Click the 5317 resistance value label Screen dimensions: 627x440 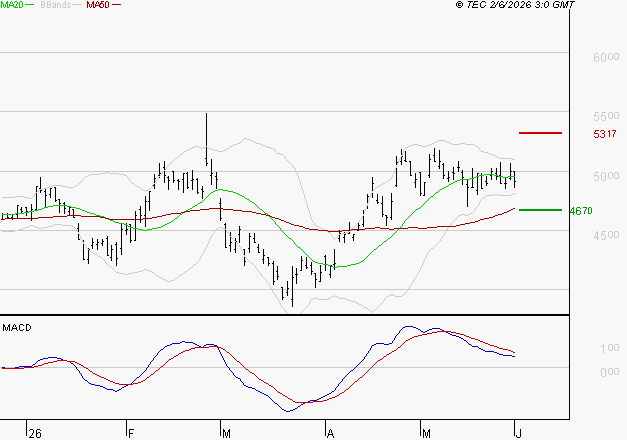click(x=605, y=134)
